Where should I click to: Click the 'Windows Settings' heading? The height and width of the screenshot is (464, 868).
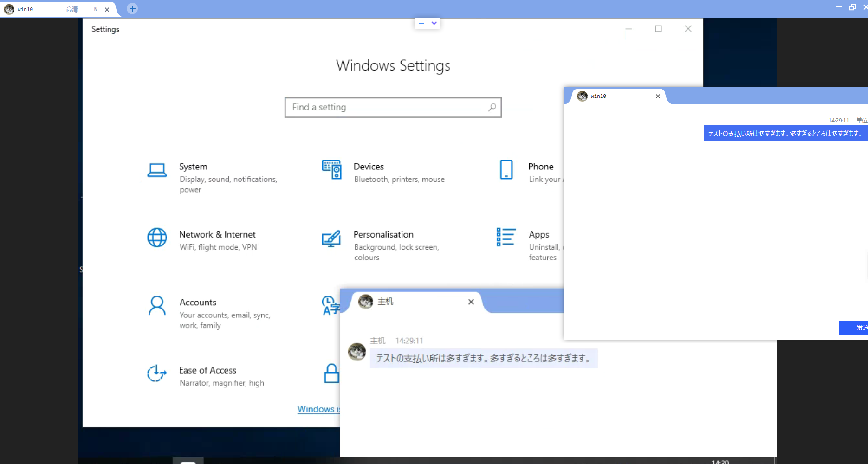point(393,65)
